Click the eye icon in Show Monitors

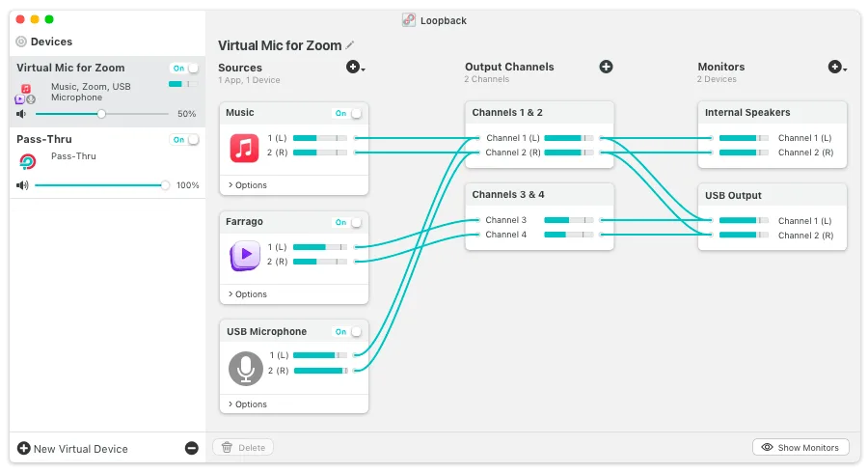(x=767, y=447)
